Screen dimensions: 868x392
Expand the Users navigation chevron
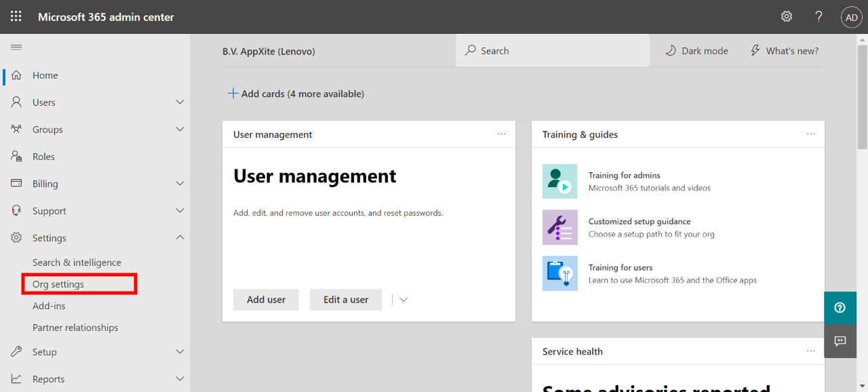tap(180, 102)
